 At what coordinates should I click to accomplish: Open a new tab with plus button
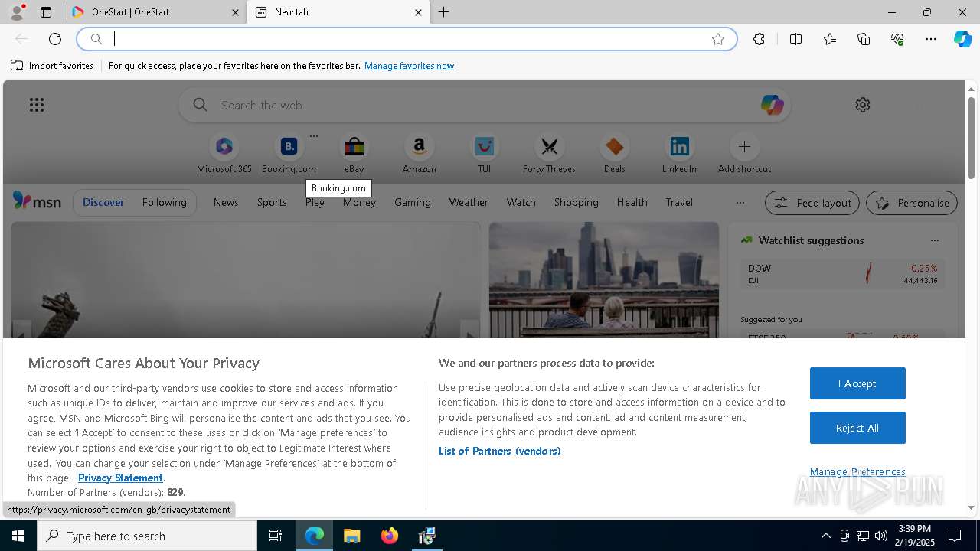click(444, 12)
